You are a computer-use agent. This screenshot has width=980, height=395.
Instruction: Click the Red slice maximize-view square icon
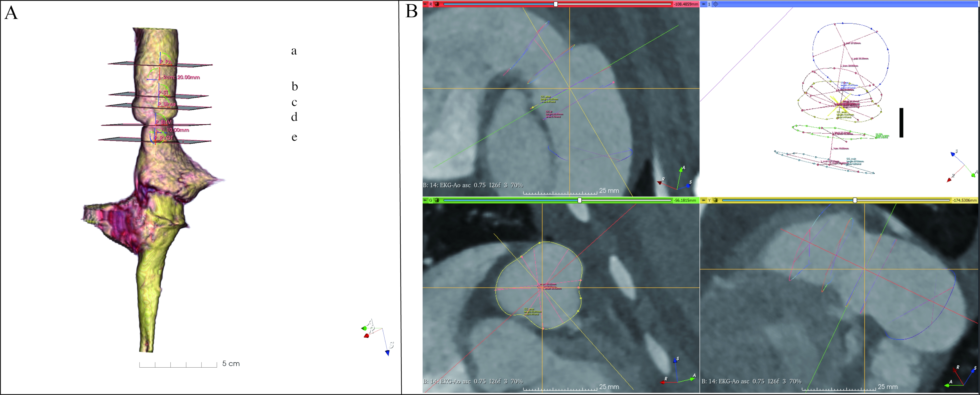click(x=437, y=4)
